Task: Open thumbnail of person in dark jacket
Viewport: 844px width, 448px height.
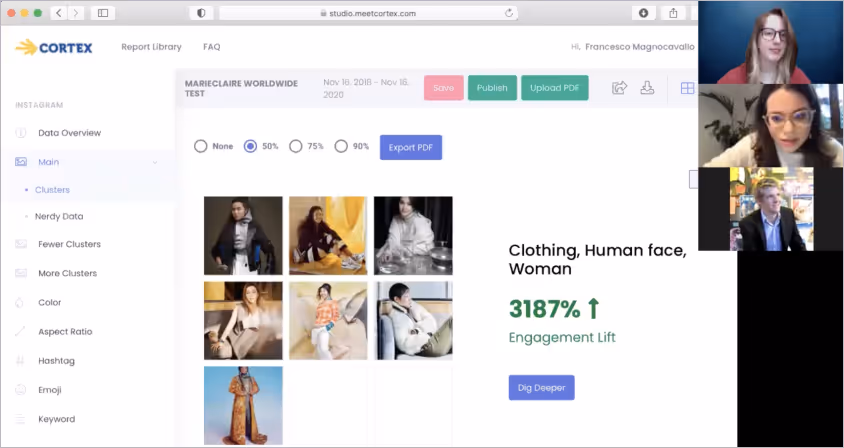Action: (x=243, y=235)
